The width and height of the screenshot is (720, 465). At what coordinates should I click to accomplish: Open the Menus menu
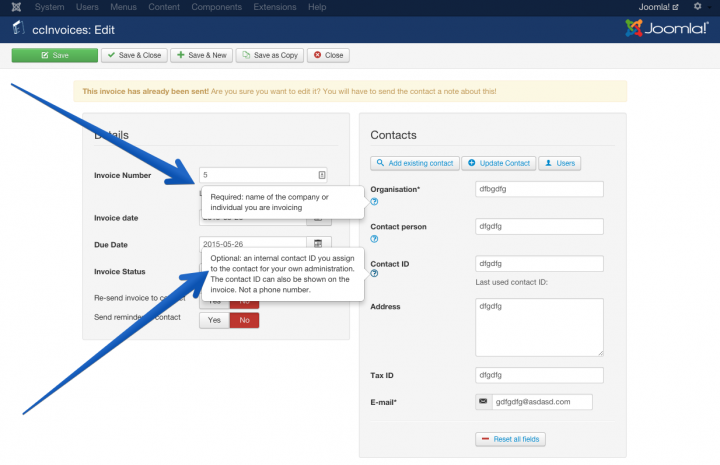tap(124, 7)
